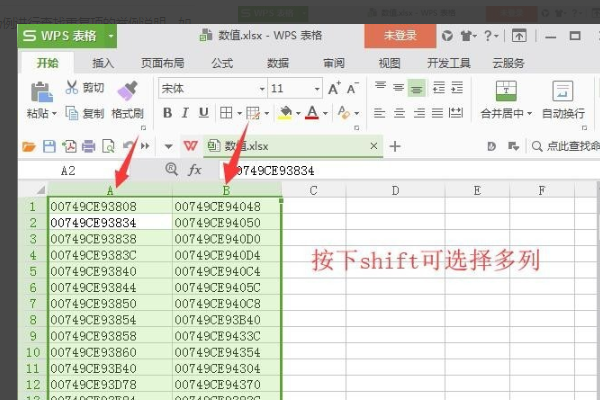The image size is (600, 400).
Task: Open the 视图 ribbon tab
Action: (x=390, y=63)
